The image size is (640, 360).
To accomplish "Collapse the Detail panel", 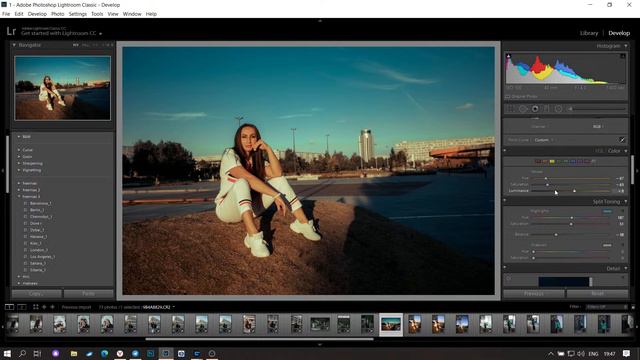I will click(x=626, y=269).
